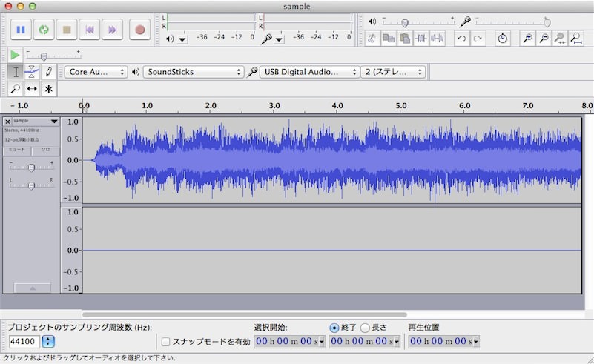This screenshot has width=594, height=364.
Task: Click the Pause button
Action: (x=21, y=30)
